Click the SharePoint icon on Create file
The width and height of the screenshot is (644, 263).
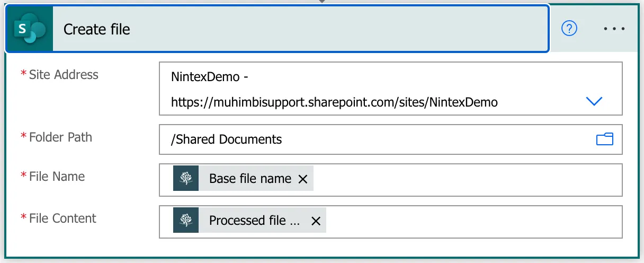[x=29, y=29]
